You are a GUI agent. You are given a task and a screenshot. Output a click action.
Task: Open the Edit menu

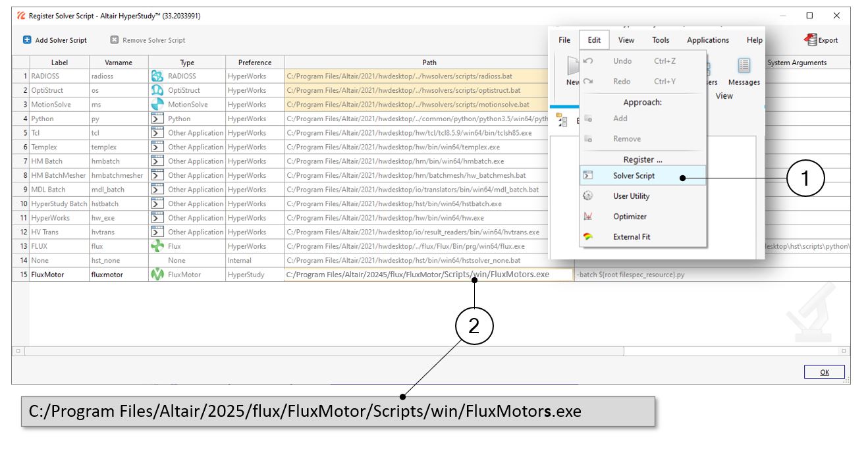tap(594, 40)
